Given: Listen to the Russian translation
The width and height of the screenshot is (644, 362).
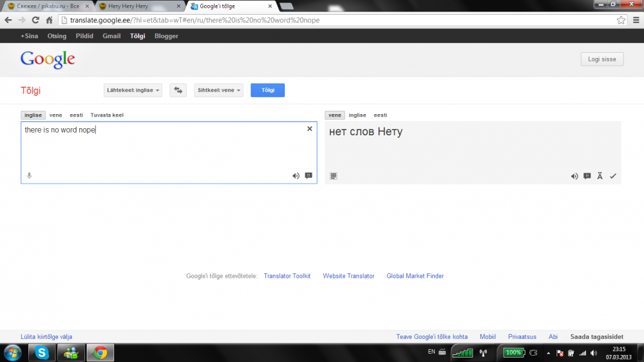Looking at the screenshot, I should [574, 176].
